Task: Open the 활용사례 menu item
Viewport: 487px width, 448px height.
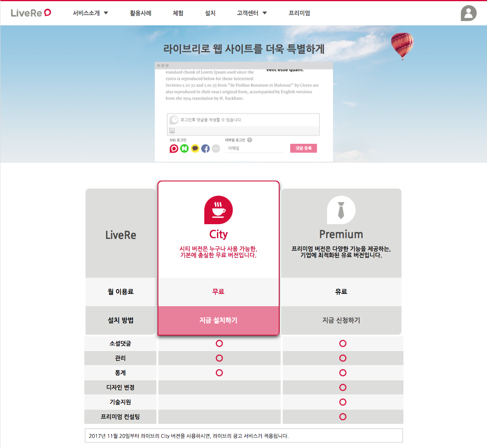Action: point(141,13)
